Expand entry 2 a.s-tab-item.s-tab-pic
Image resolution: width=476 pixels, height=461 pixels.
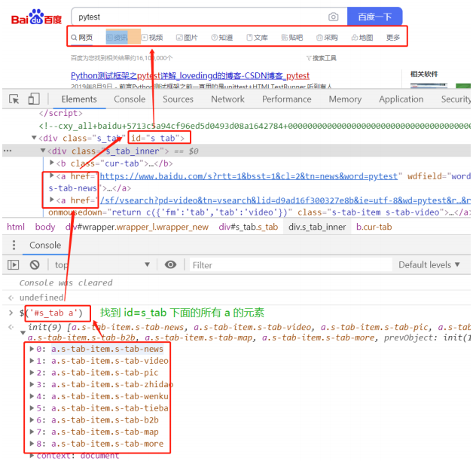[32, 372]
